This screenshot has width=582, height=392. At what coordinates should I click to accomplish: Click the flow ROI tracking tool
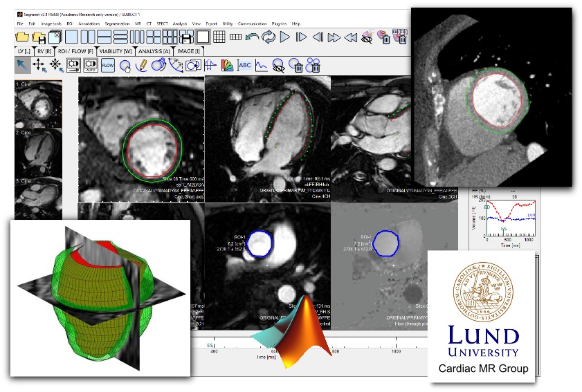(x=73, y=65)
